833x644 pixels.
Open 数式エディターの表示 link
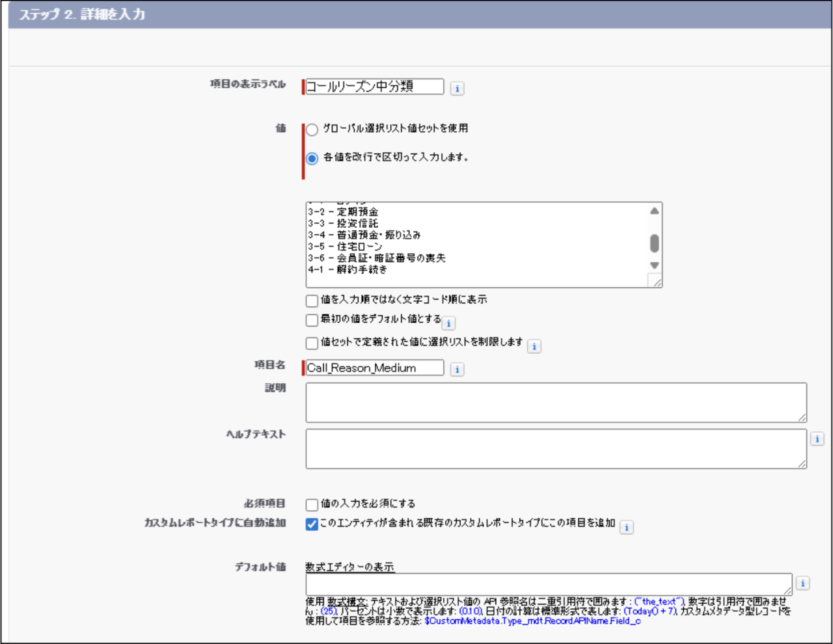[349, 567]
